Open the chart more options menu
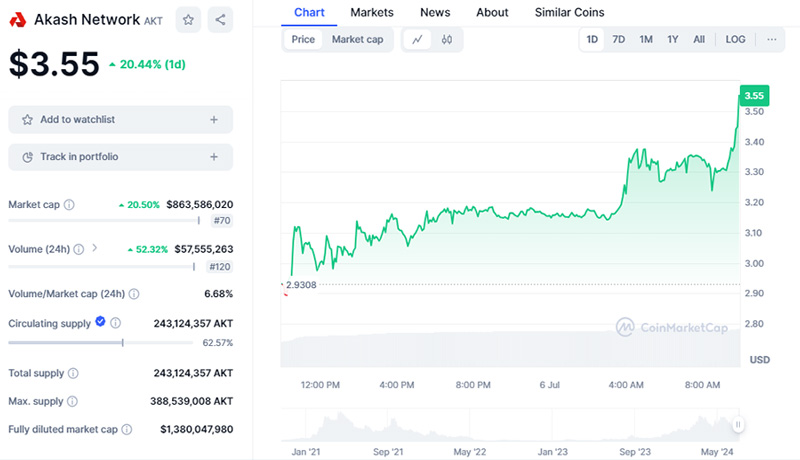 click(771, 40)
